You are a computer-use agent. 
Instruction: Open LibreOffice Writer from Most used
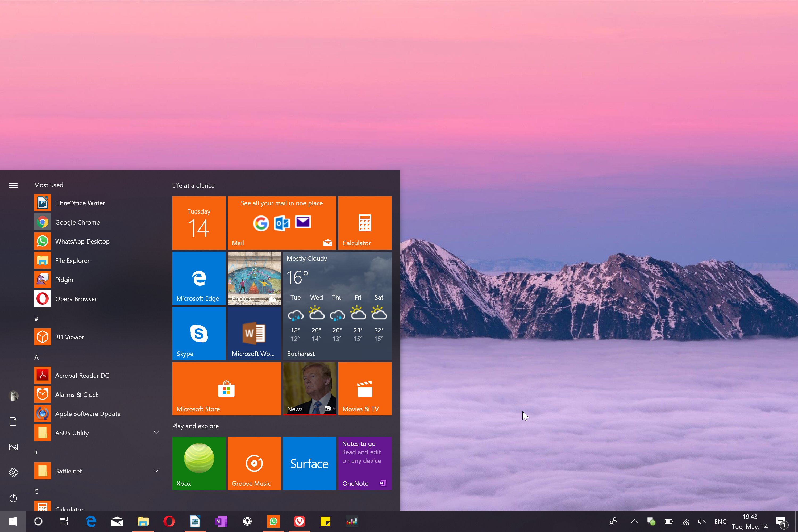(x=97, y=203)
